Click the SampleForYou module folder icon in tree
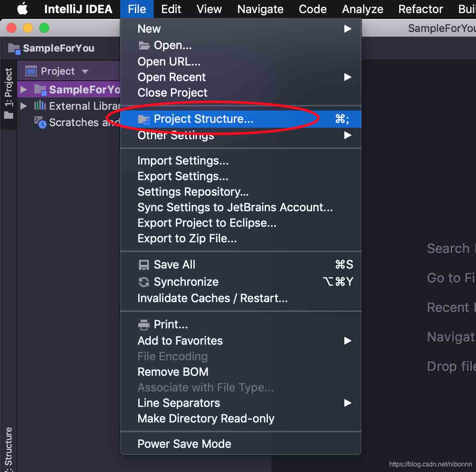The image size is (476, 472). click(x=40, y=90)
